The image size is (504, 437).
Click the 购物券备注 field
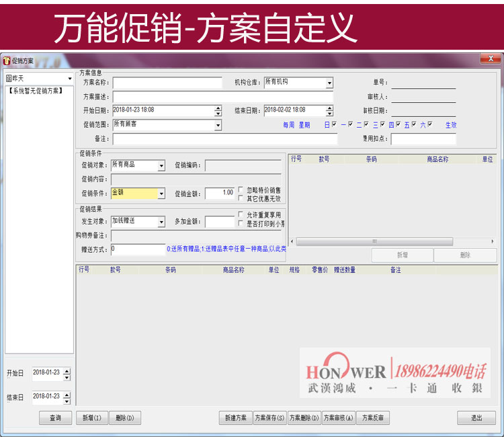196,235
